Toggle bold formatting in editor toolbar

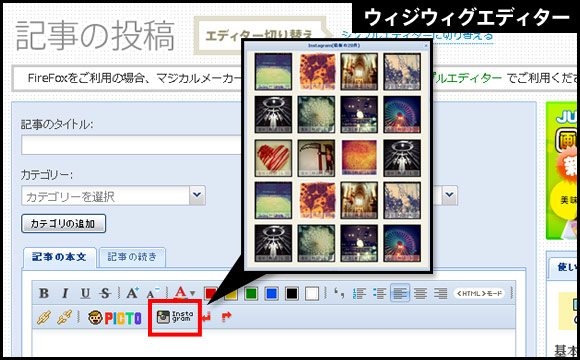point(44,293)
